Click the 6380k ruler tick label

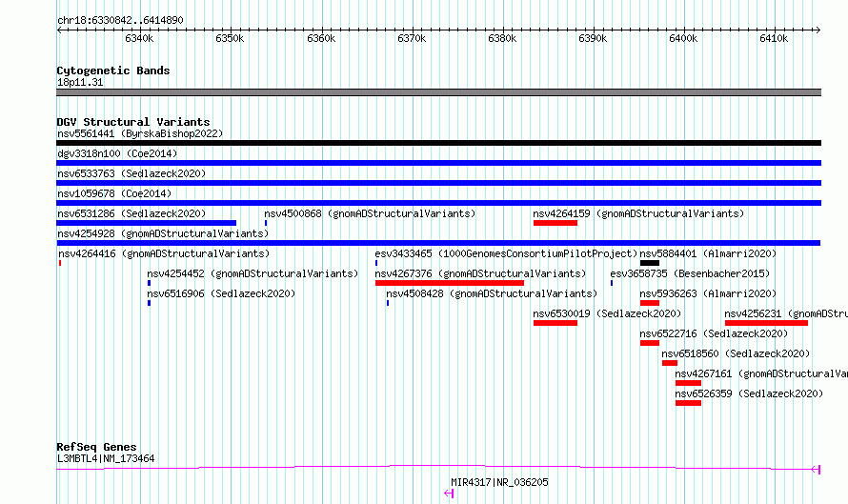[x=502, y=38]
